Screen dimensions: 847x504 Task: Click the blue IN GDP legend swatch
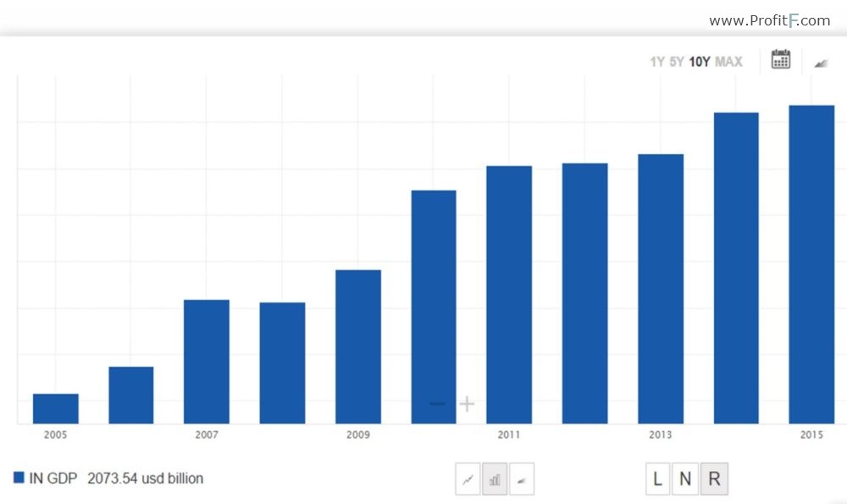pyautogui.click(x=19, y=478)
